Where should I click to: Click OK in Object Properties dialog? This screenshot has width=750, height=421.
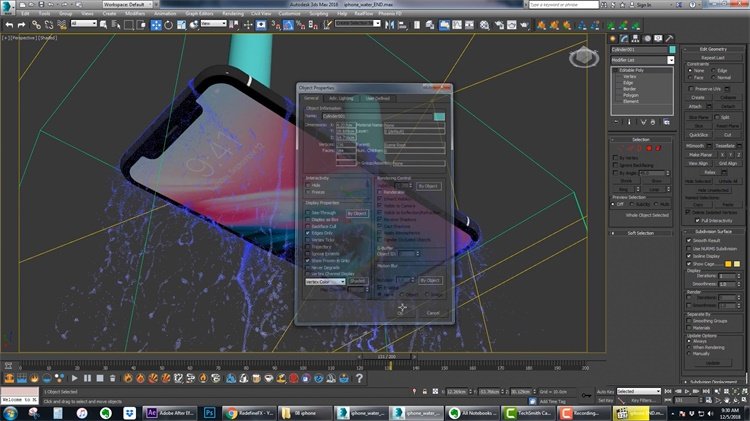pos(402,312)
